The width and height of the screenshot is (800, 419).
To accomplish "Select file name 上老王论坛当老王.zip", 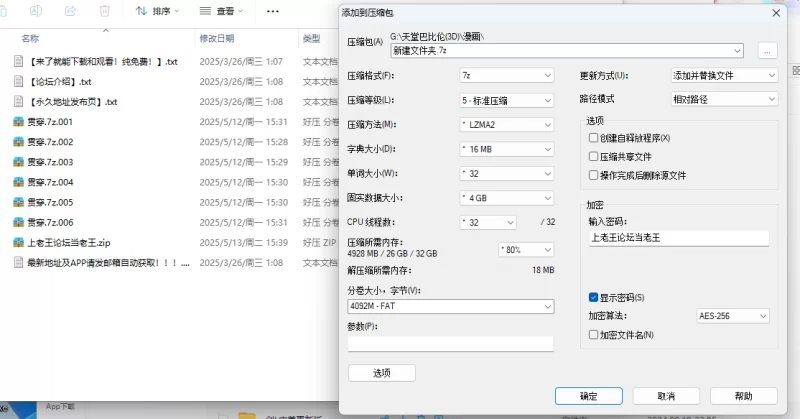I will click(x=69, y=243).
